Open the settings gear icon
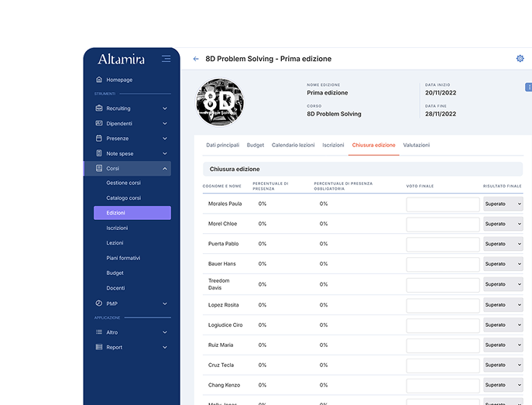Screen dimensions: 532x405 pos(520,59)
